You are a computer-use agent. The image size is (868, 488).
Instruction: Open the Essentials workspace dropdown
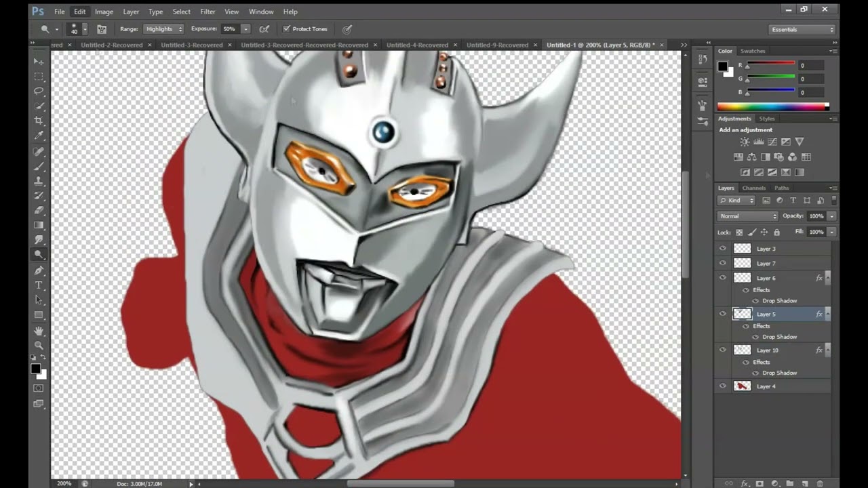pos(803,30)
